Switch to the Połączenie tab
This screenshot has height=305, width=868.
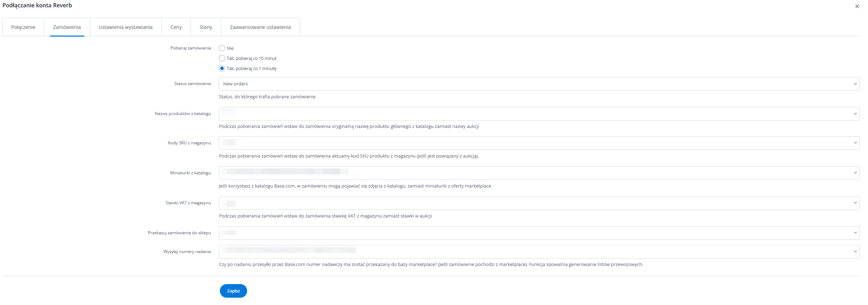click(x=23, y=27)
